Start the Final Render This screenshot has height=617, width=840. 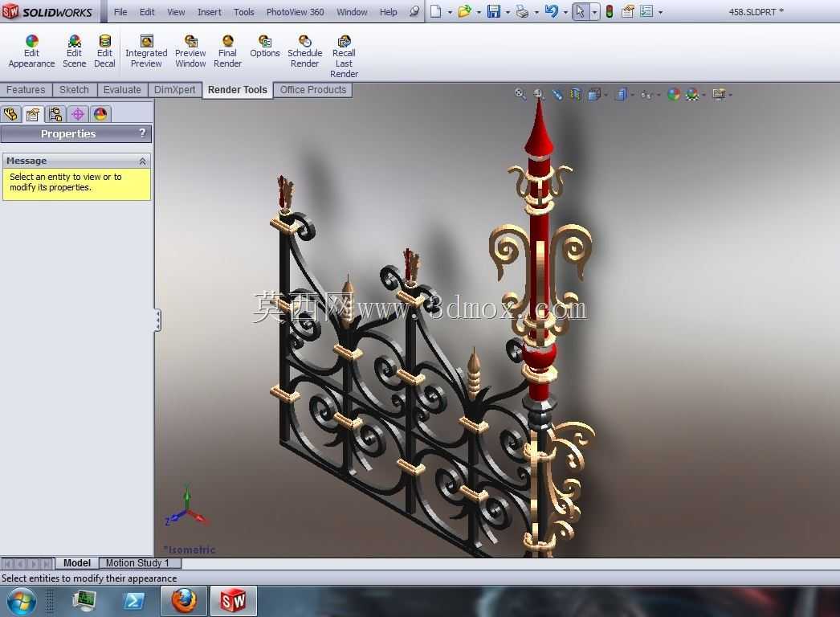point(228,51)
